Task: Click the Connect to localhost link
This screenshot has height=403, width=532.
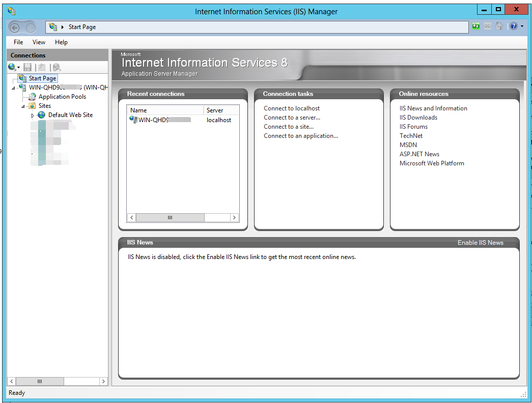Action: (292, 108)
